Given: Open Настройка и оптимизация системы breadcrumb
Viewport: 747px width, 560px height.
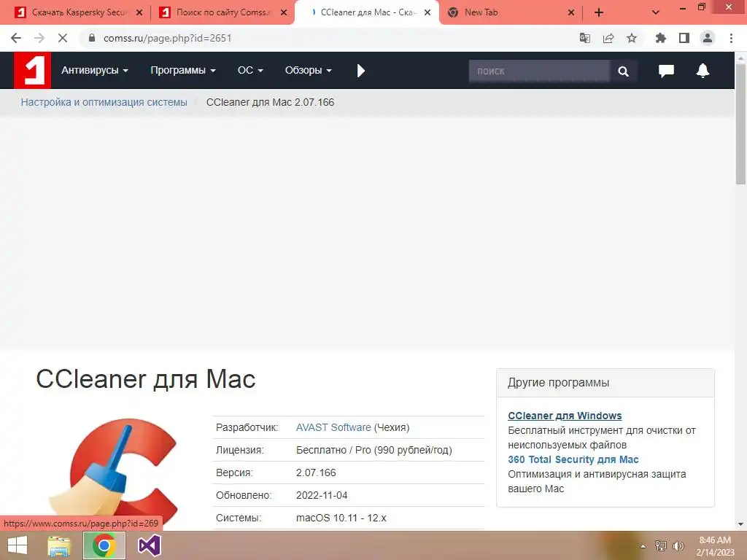Looking at the screenshot, I should tap(104, 102).
